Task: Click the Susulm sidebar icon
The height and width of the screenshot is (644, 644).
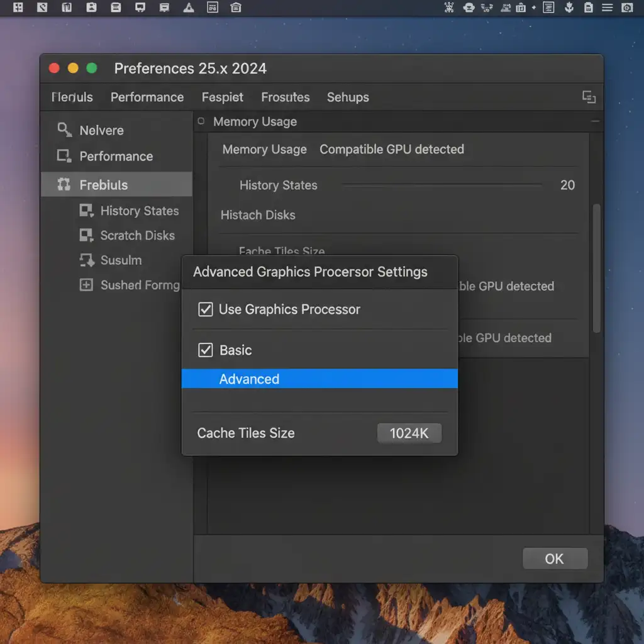Action: [86, 260]
